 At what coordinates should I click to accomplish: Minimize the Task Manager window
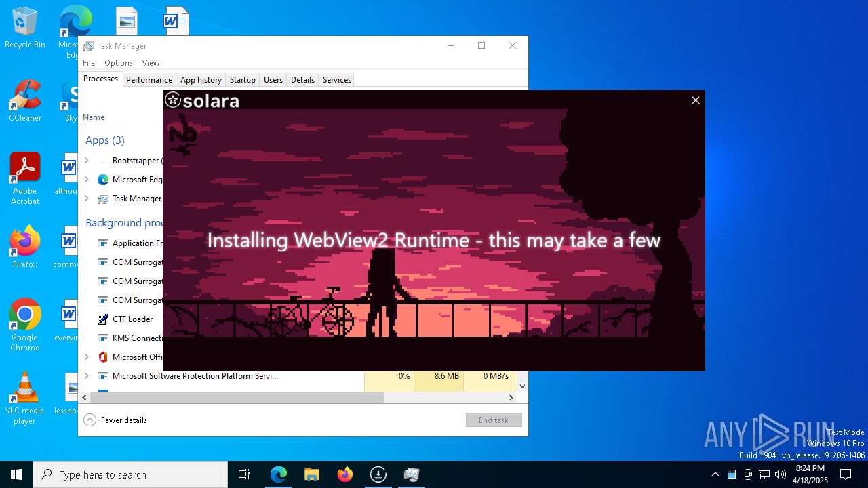point(451,45)
